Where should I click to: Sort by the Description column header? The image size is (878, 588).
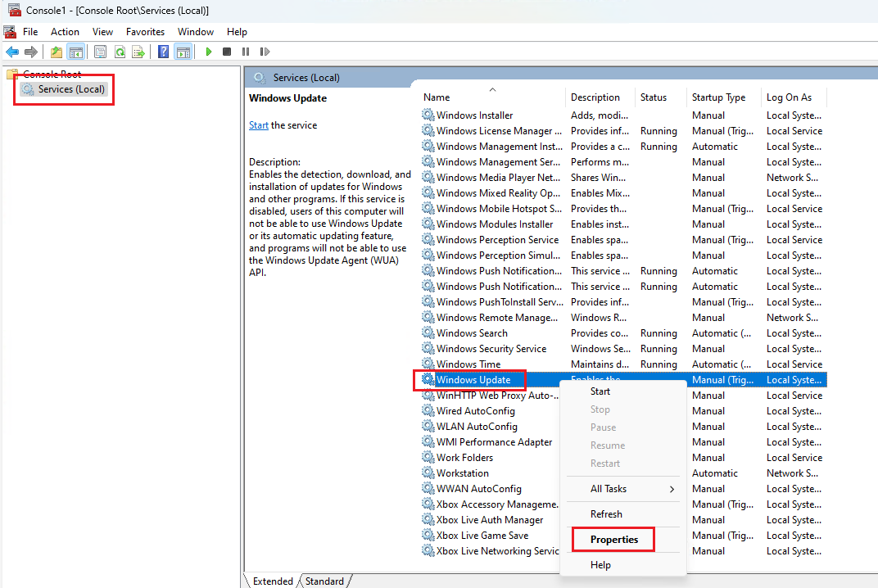click(600, 97)
